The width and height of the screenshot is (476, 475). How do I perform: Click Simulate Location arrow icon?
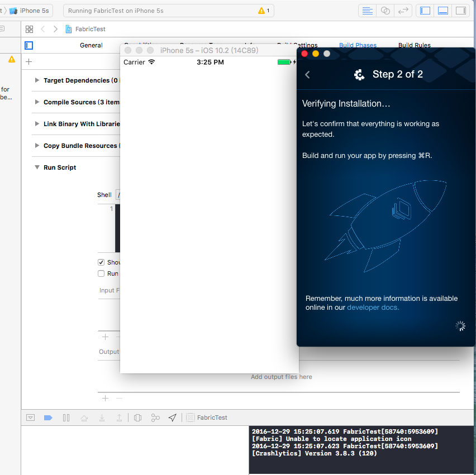173,418
